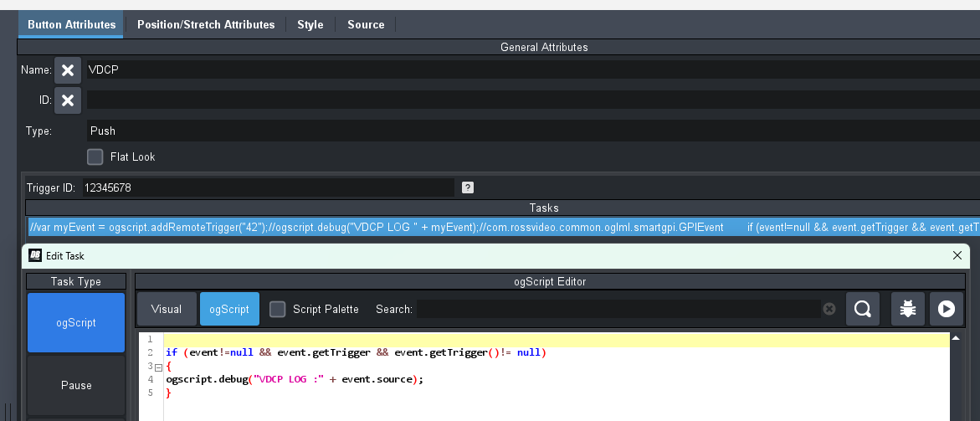
Task: Enable the Flat Look checkbox
Action: coord(95,157)
